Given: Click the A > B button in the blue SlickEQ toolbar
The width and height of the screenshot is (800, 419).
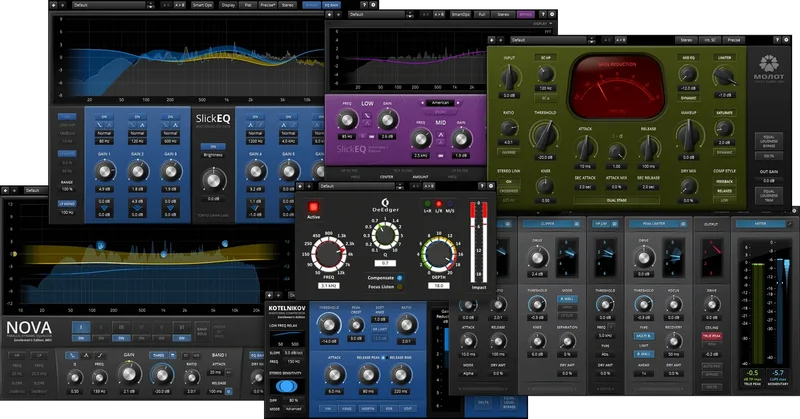Looking at the screenshot, I should [x=180, y=5].
